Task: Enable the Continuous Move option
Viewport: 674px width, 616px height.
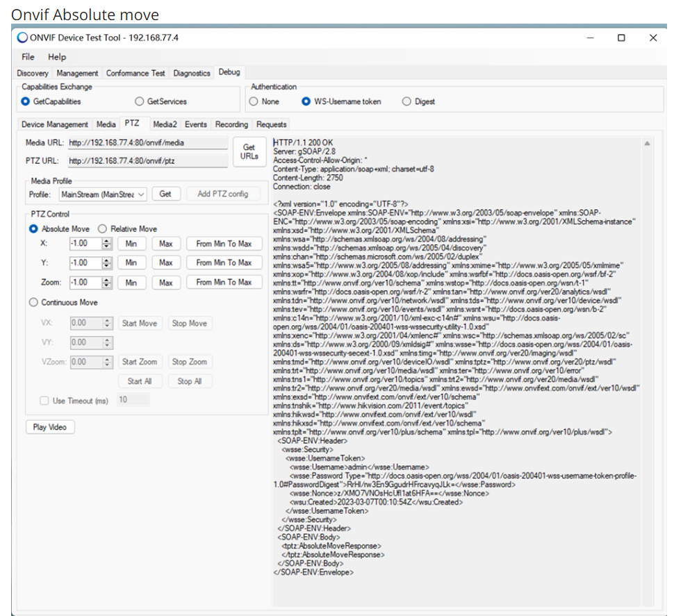Action: [33, 303]
